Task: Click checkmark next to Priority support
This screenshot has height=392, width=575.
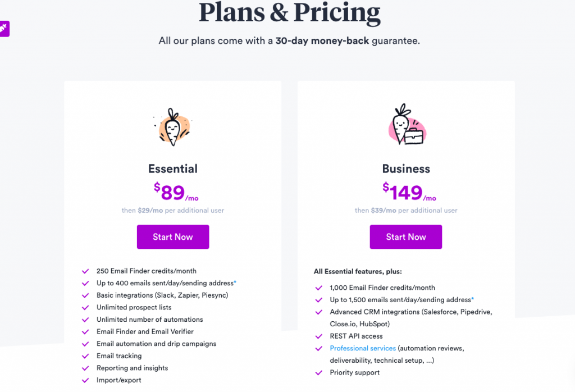Action: (x=319, y=372)
